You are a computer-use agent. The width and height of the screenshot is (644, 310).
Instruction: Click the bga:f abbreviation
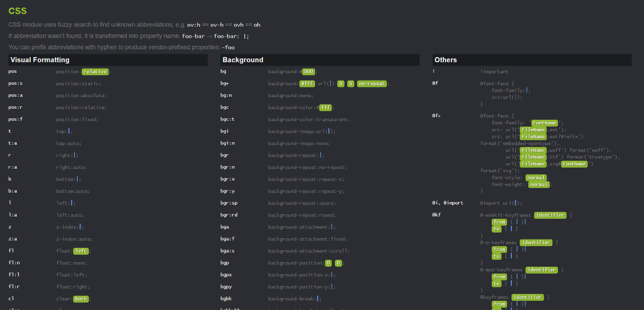227,239
